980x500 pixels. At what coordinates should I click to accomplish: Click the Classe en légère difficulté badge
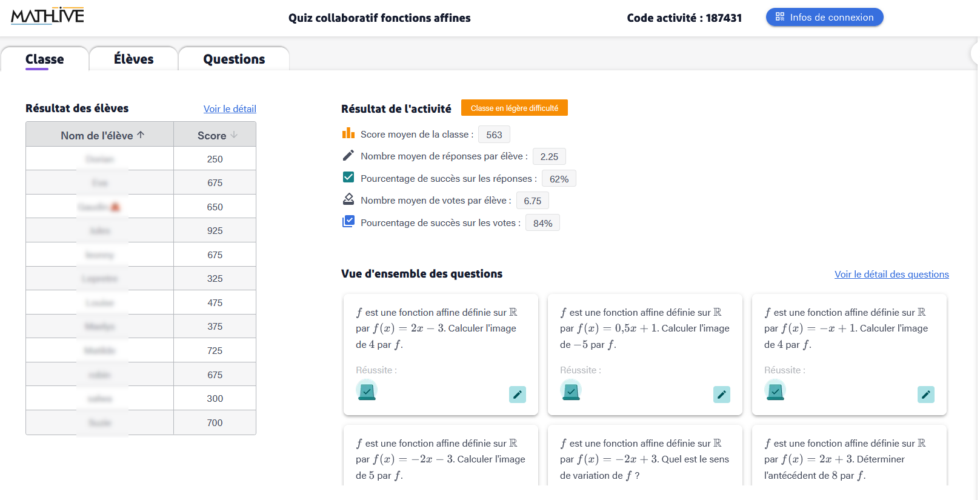(x=514, y=107)
